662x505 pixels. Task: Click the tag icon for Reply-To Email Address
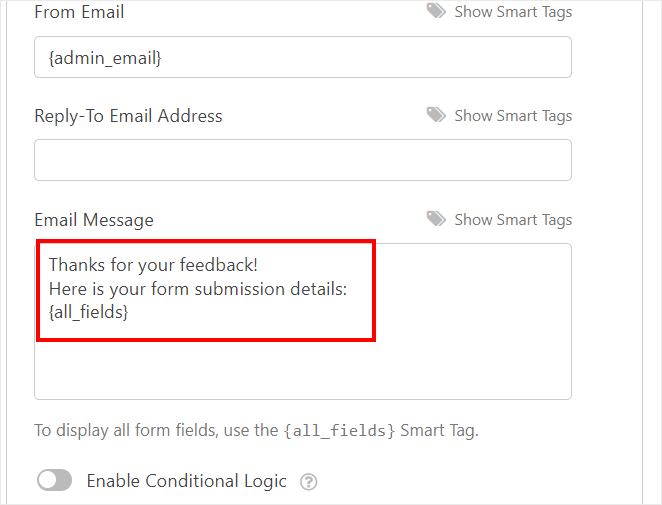coord(436,115)
